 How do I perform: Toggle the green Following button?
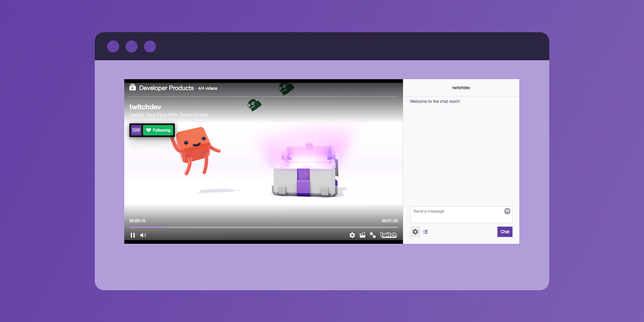[158, 130]
